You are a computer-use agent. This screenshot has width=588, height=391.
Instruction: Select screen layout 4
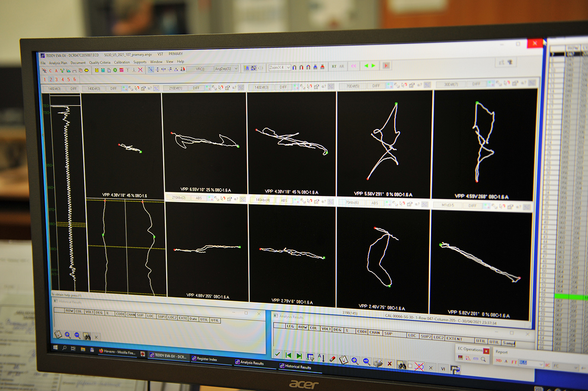click(63, 79)
